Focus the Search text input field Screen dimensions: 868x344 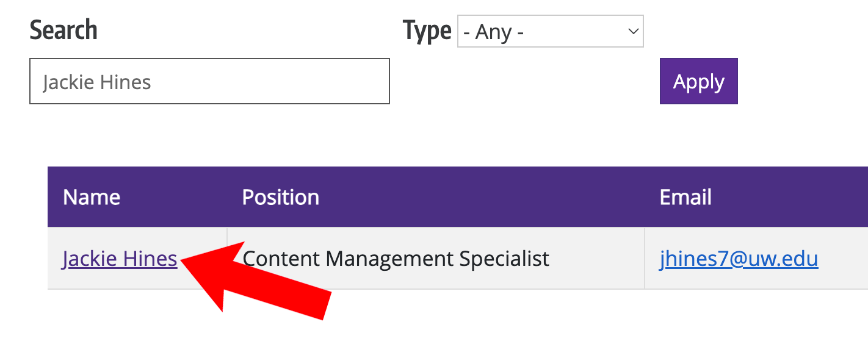(x=209, y=81)
